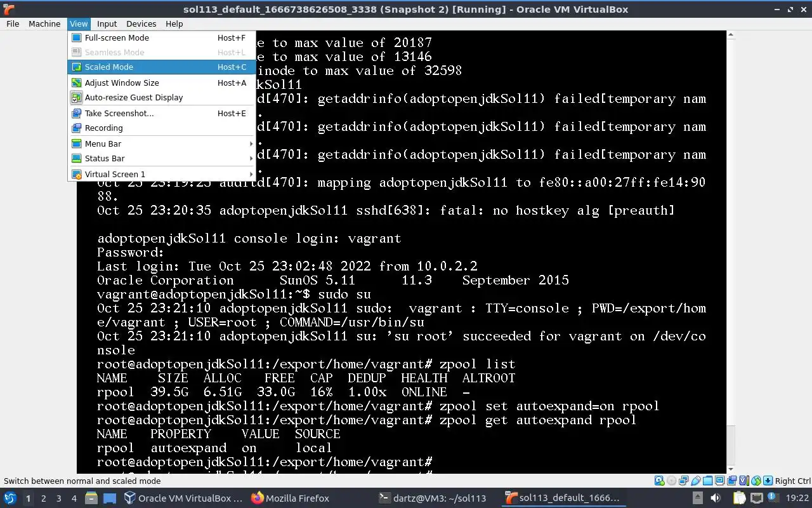Screen dimensions: 812x508
Task: Switch to Oracle VM VirtualBox Manager task
Action: click(x=184, y=498)
